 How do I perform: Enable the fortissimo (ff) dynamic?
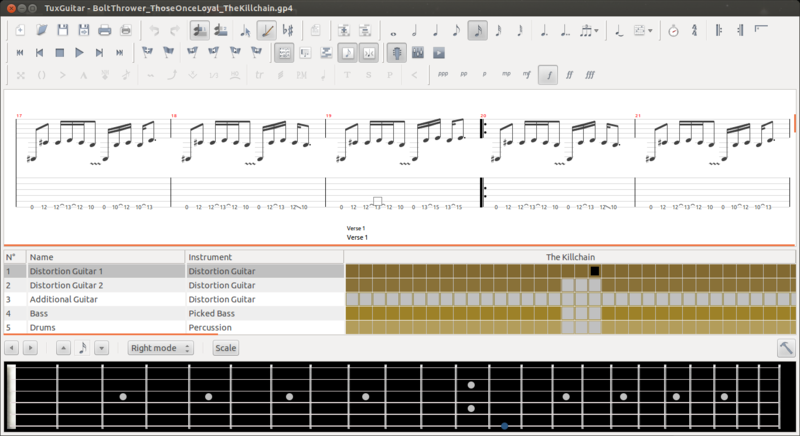coord(568,74)
